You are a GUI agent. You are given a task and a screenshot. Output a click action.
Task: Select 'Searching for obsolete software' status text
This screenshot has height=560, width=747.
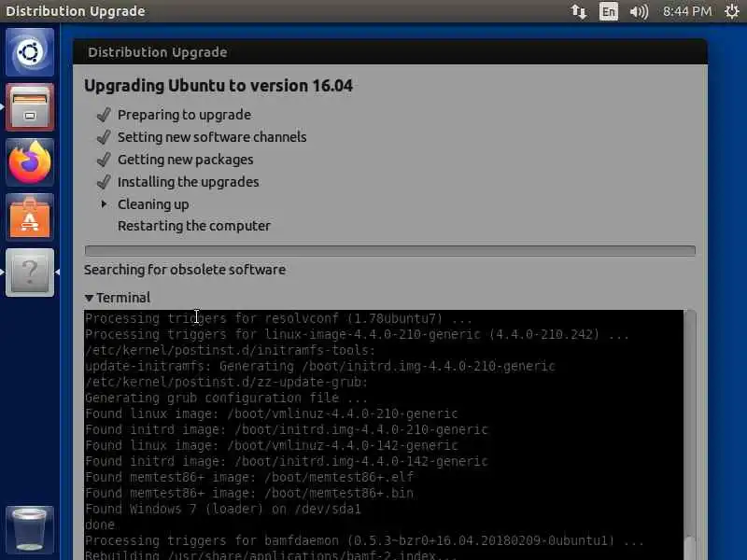(x=185, y=270)
